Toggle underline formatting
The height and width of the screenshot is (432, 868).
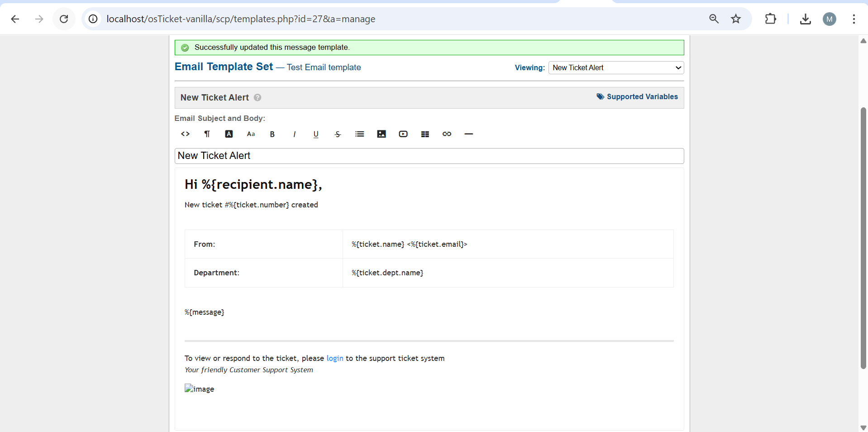[316, 134]
